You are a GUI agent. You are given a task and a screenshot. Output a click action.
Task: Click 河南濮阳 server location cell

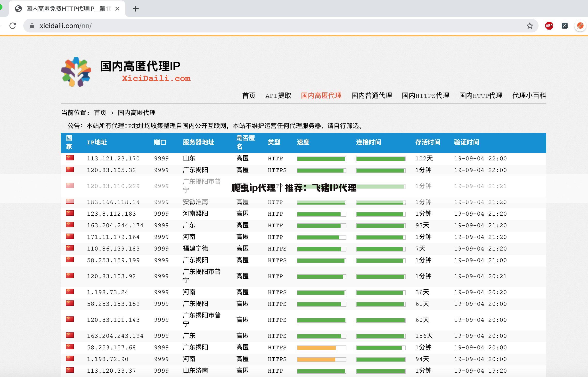coord(195,213)
